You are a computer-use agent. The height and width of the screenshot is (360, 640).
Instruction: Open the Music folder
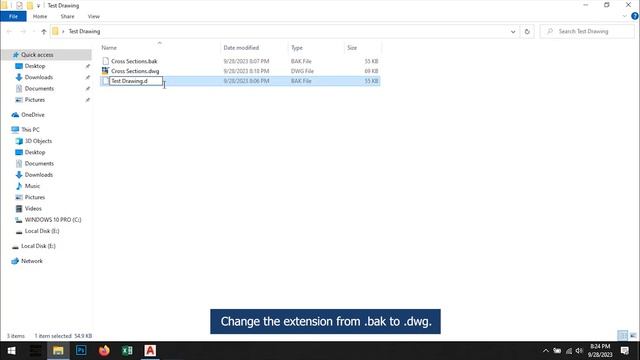pos(32,186)
